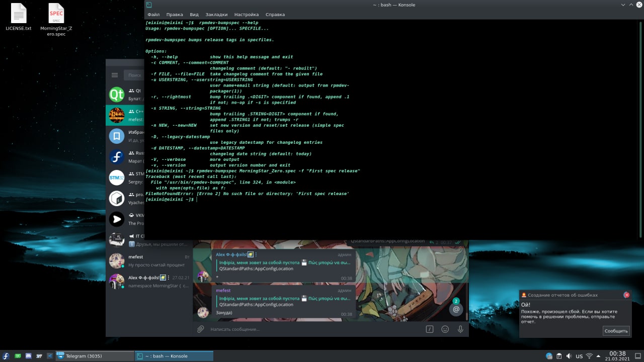Dismiss the crash report notification
The width and height of the screenshot is (644, 362).
click(626, 295)
